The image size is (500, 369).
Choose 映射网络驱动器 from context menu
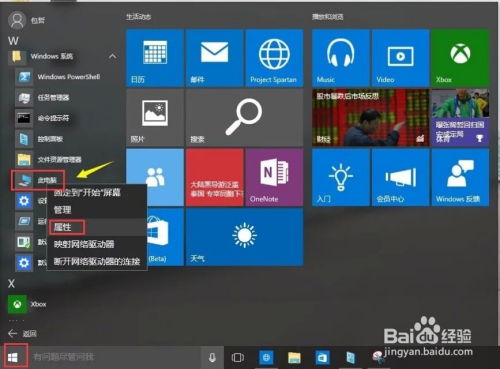click(97, 244)
